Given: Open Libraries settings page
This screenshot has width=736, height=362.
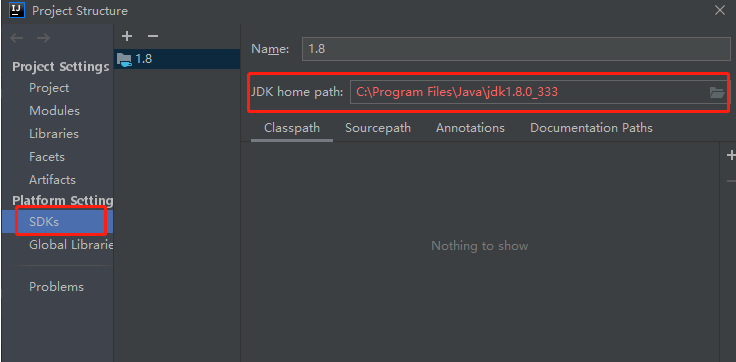Looking at the screenshot, I should [x=54, y=134].
